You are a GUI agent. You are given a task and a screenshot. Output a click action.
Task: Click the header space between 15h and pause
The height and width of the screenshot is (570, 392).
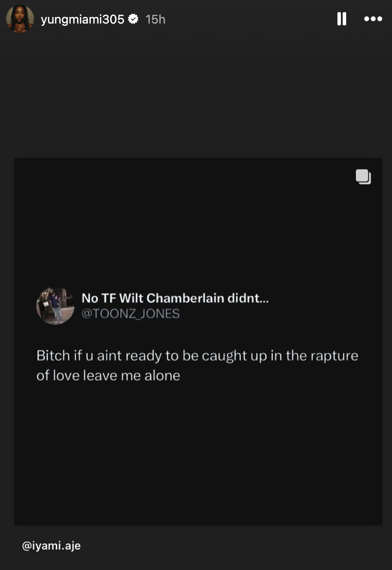point(251,19)
